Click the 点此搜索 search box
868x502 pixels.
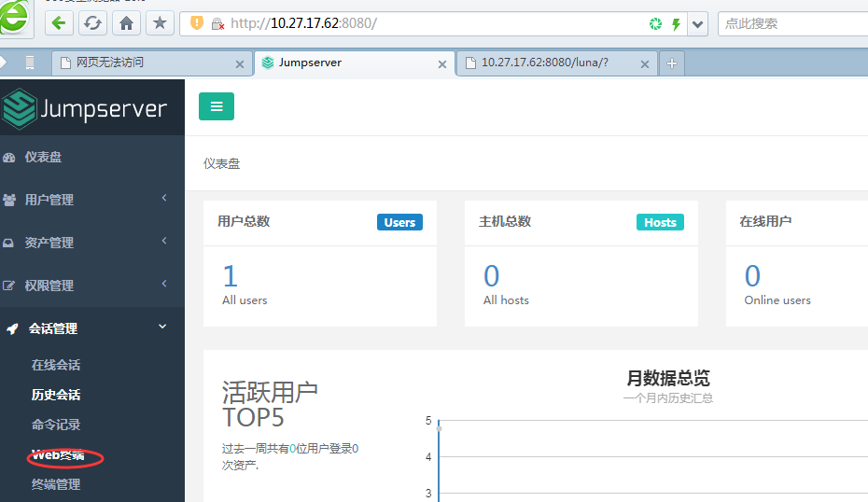coord(792,24)
